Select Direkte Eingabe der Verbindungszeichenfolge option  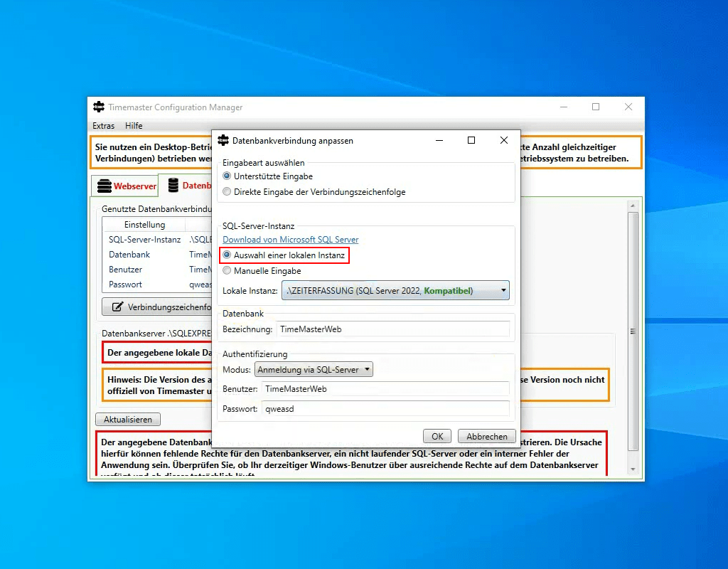227,192
